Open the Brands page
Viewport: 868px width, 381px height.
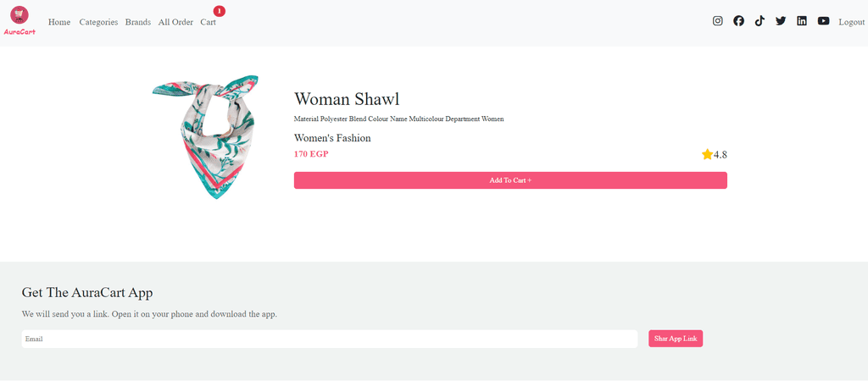tap(138, 22)
